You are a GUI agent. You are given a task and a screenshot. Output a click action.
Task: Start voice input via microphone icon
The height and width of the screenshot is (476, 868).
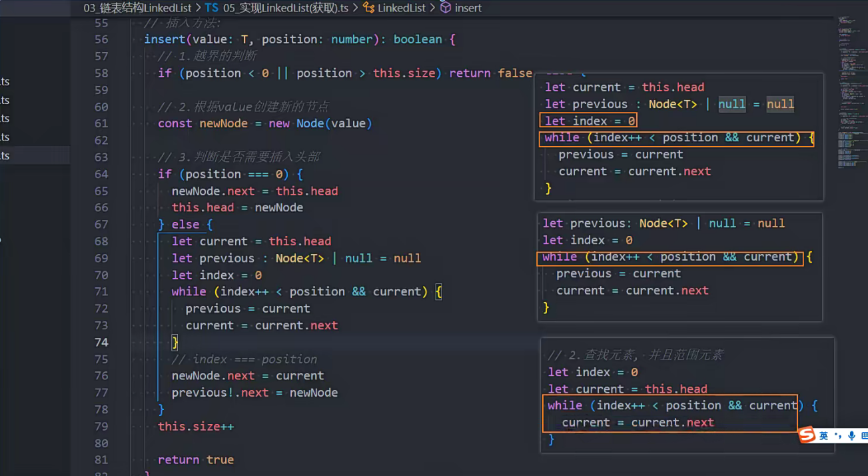851,436
